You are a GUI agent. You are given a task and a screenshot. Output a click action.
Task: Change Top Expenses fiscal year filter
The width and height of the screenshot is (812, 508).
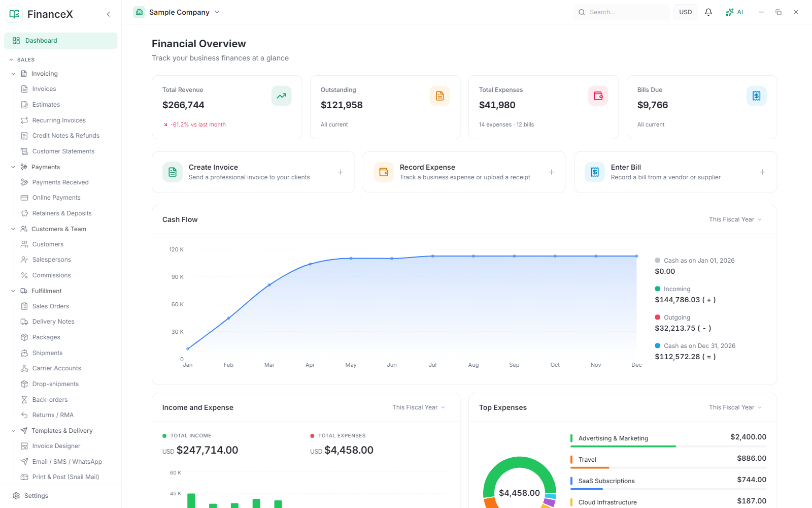[735, 407]
